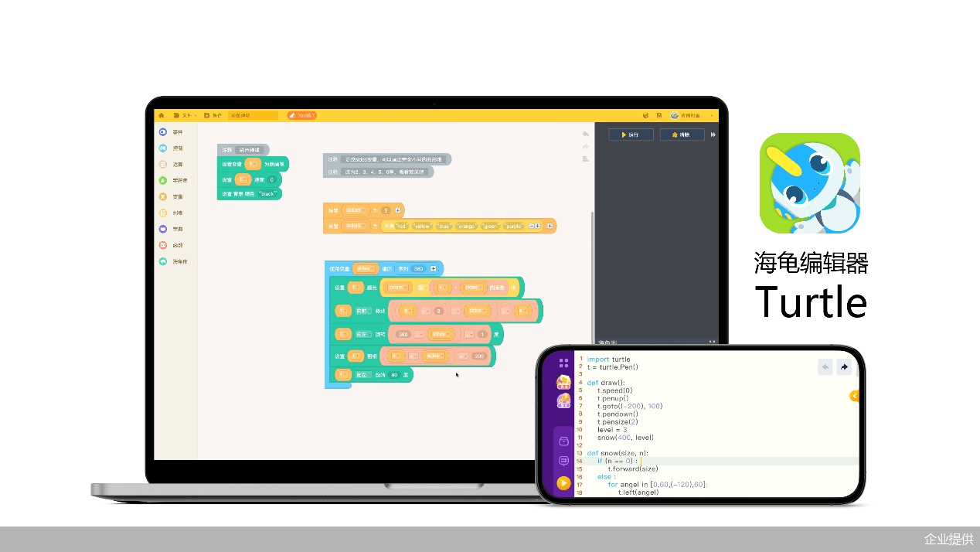980x552 pixels.
Task: Open t dropdown in 设置 粗细 block
Action: pos(356,356)
